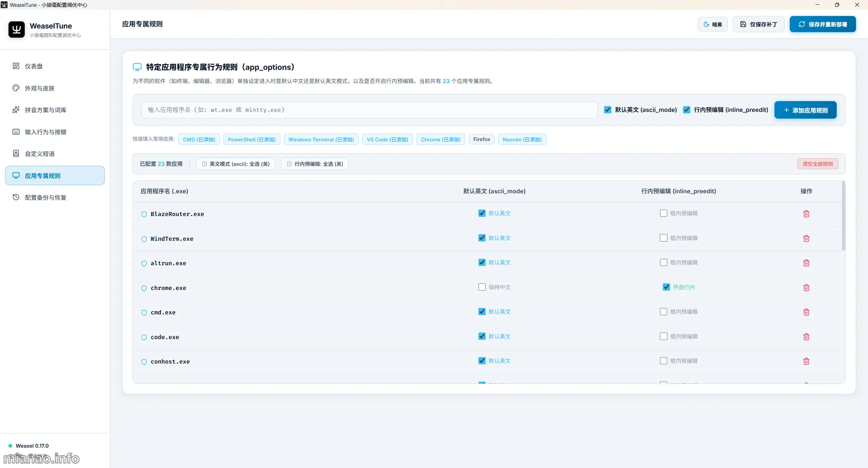Click 仅保存补丁 button
868x468 pixels.
(x=758, y=24)
